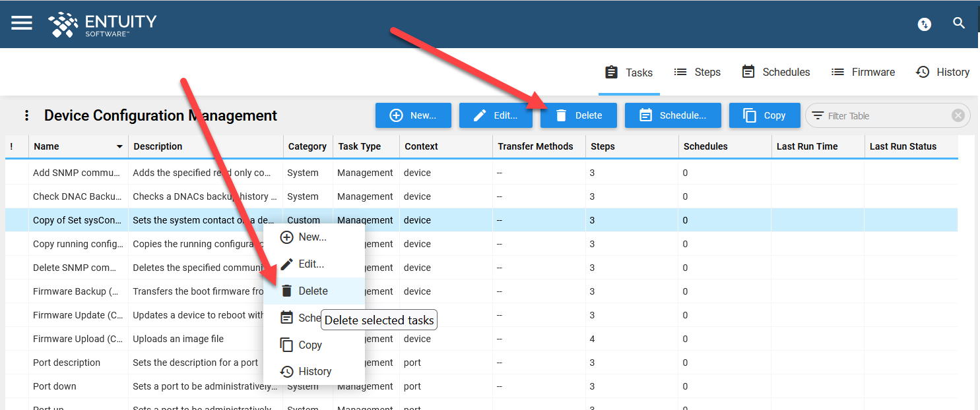The image size is (980, 410).
Task: Switch to the Tasks tab
Action: click(629, 73)
